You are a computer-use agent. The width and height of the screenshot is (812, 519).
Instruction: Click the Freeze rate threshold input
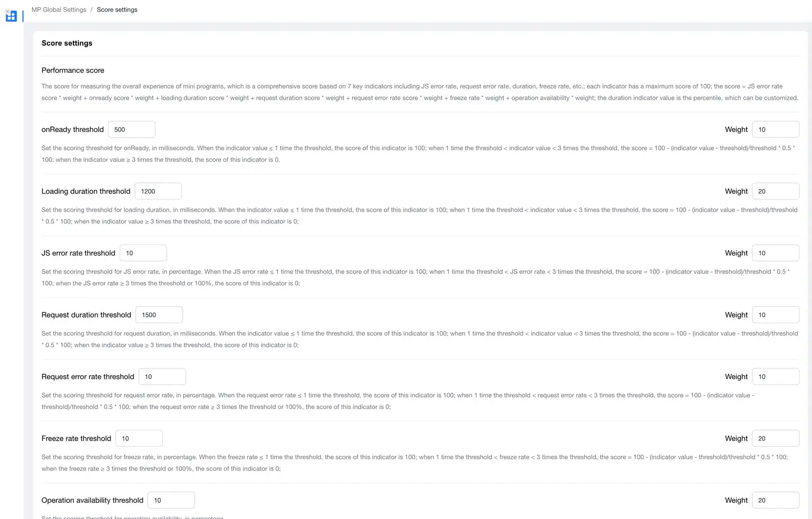(x=139, y=438)
